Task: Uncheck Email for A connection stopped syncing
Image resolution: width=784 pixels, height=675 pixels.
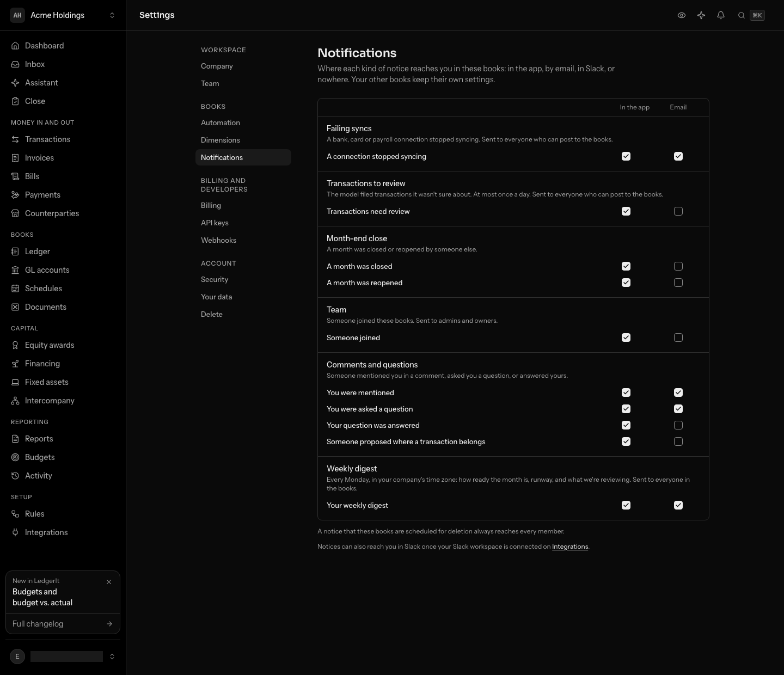Action: pyautogui.click(x=678, y=156)
